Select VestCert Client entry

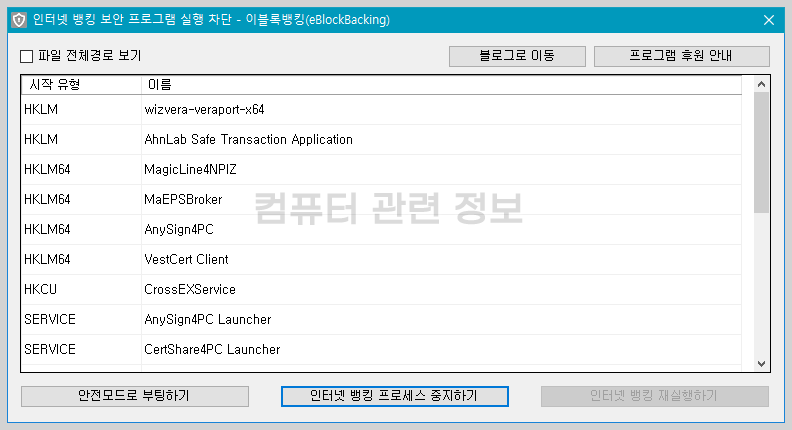pos(381,259)
